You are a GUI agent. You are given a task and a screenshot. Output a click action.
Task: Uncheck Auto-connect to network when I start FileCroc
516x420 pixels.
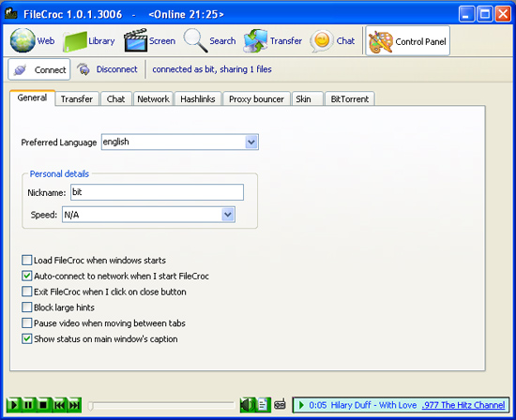click(26, 276)
